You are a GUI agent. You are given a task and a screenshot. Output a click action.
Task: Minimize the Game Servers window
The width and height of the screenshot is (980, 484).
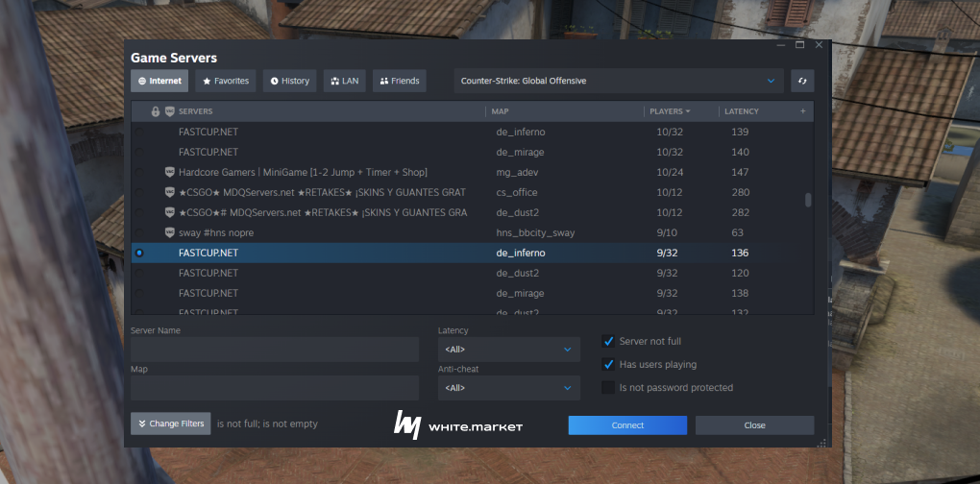click(x=780, y=45)
